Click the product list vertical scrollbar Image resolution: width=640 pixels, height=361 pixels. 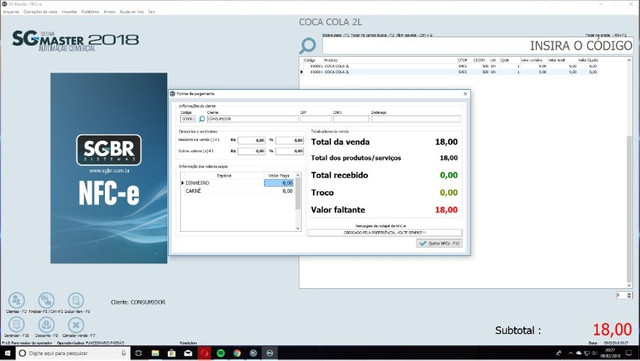pos(629,172)
